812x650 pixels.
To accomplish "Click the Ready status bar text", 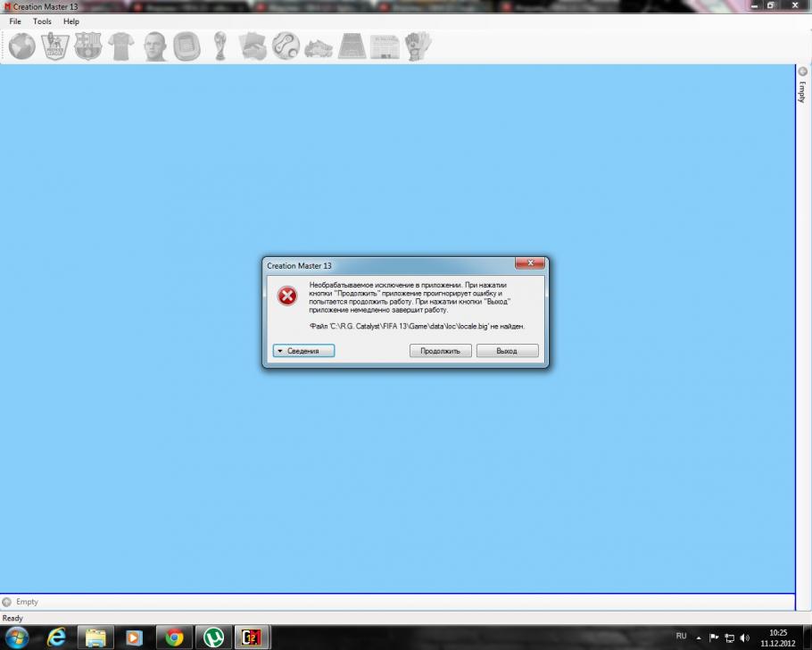I will 12,618.
